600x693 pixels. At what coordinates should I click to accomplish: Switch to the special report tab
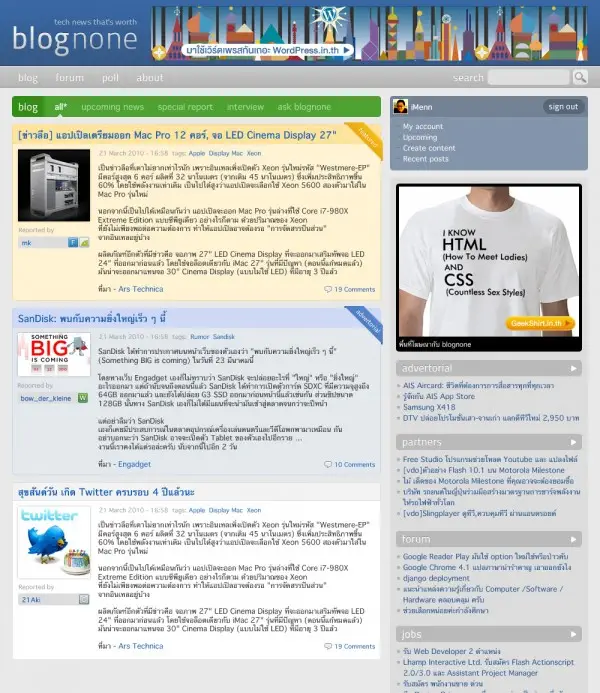coord(185,107)
